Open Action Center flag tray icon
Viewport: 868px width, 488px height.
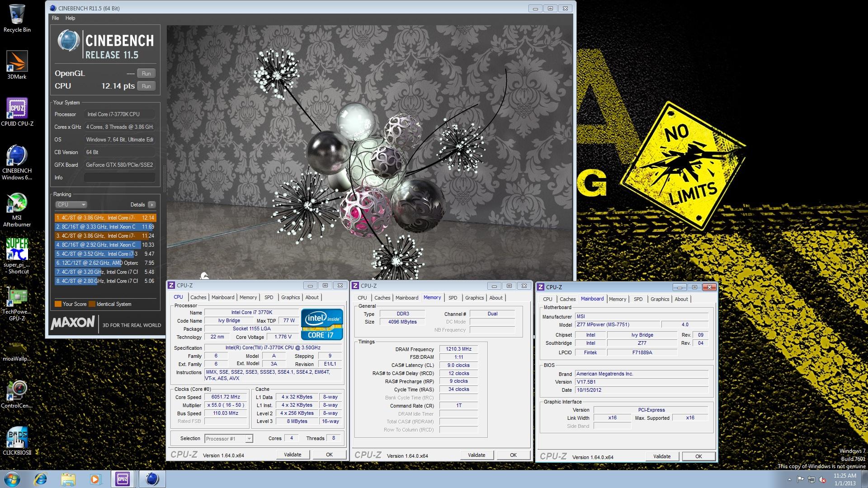pos(801,479)
